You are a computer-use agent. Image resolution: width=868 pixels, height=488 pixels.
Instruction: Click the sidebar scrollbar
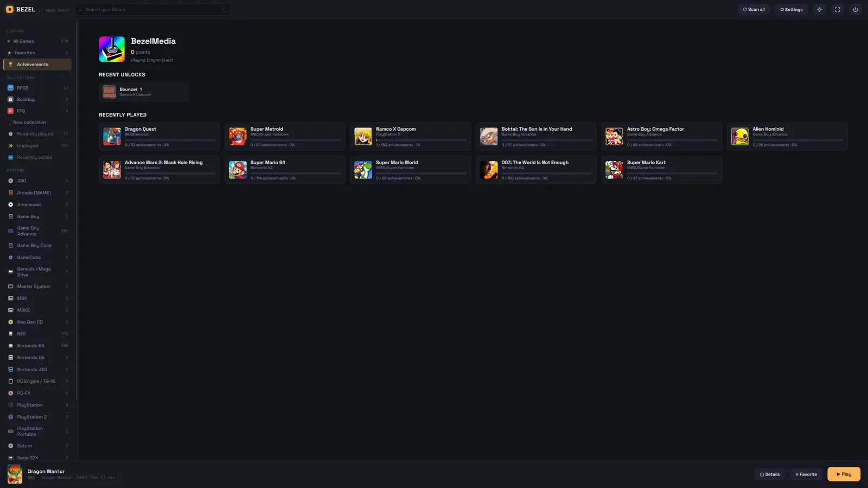click(x=76, y=210)
